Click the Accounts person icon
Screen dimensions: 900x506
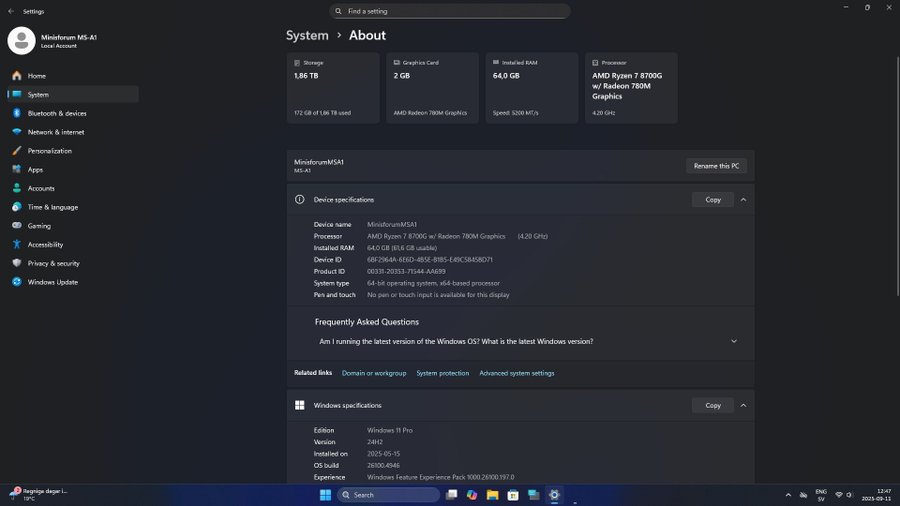click(17, 188)
